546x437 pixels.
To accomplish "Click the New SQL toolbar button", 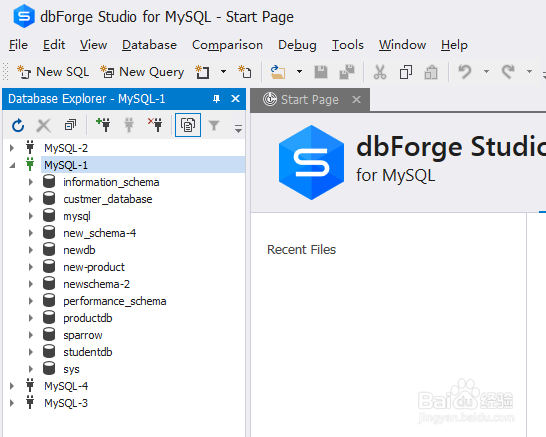I will (53, 72).
